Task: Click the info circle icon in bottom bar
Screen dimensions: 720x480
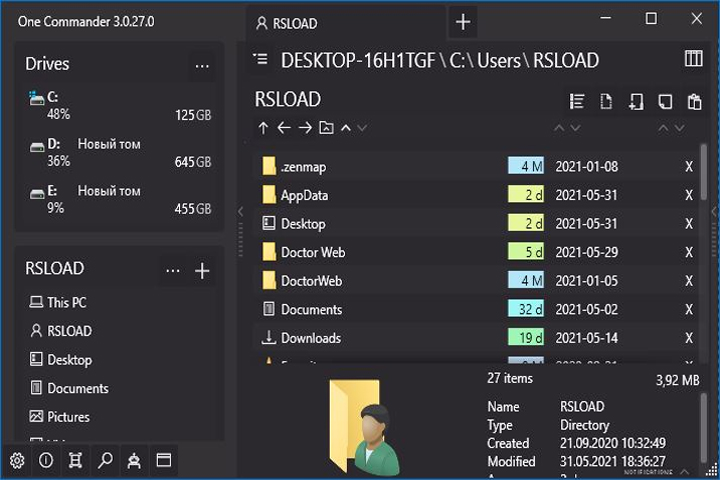Action: (x=46, y=460)
